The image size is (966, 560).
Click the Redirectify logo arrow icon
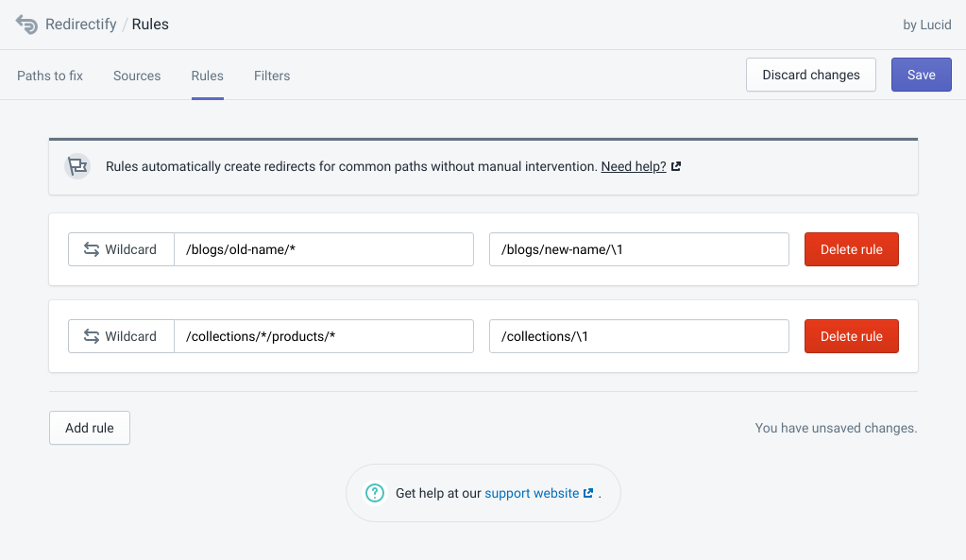[26, 24]
